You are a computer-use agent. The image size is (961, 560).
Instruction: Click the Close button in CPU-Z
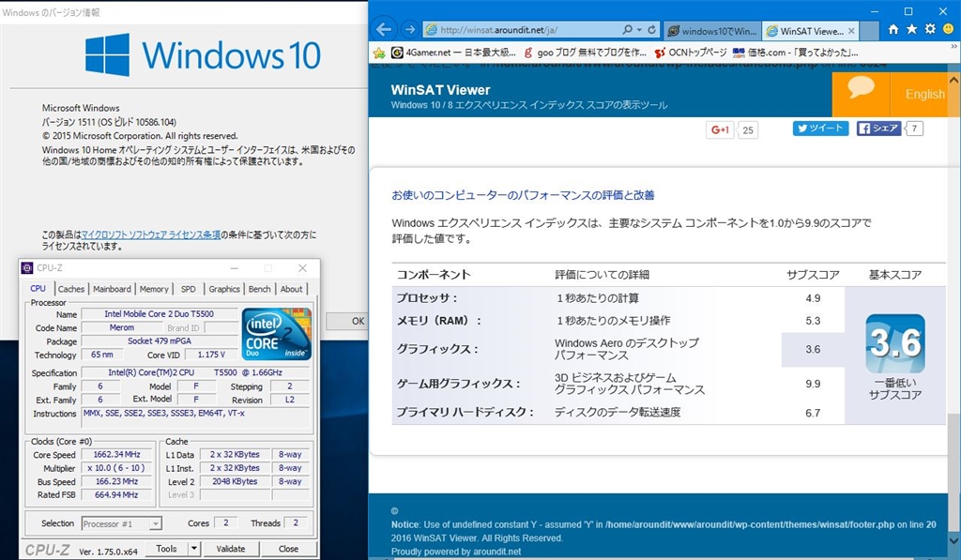pos(289,549)
